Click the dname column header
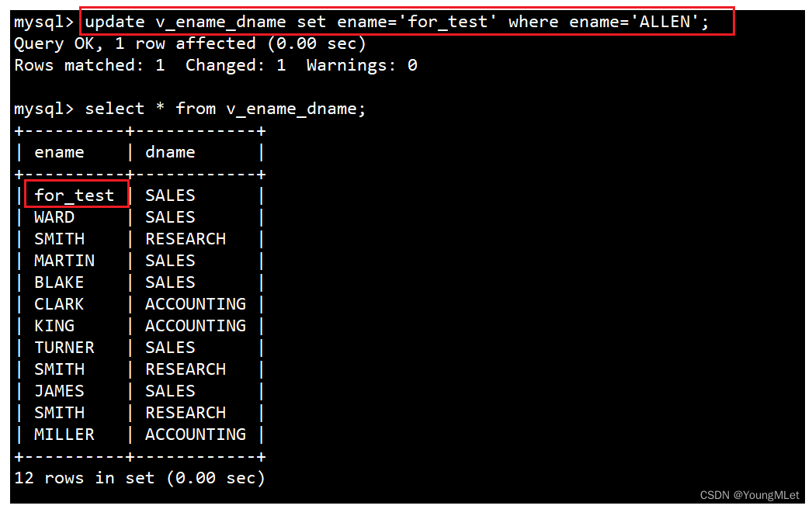Viewport: 812px width, 509px height. 170,152
